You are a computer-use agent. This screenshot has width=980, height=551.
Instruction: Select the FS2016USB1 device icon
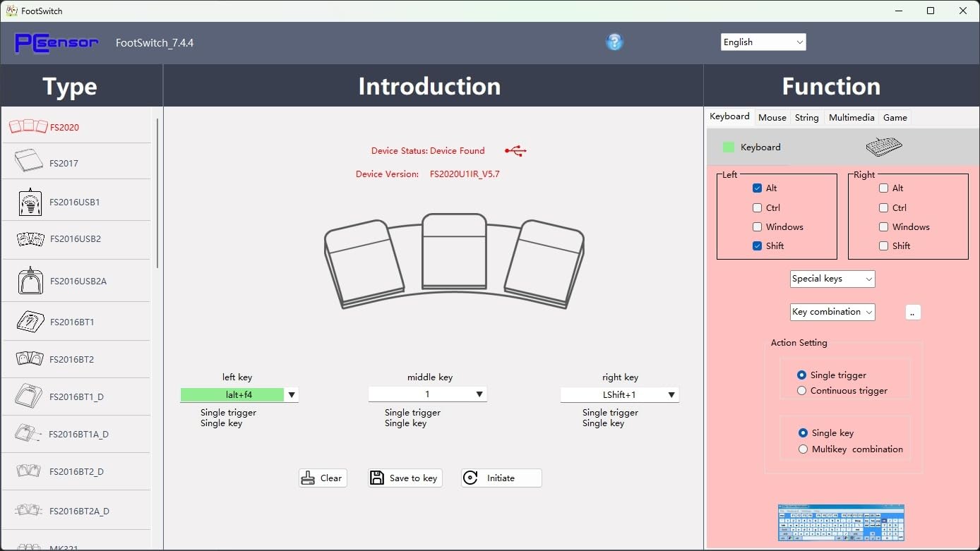[30, 202]
